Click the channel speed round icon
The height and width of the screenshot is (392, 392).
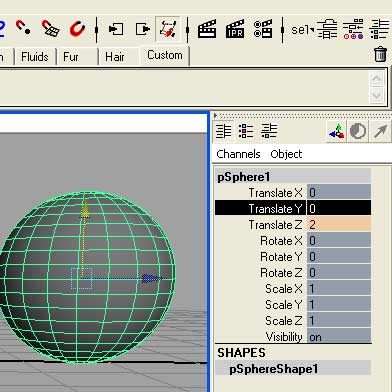358,131
